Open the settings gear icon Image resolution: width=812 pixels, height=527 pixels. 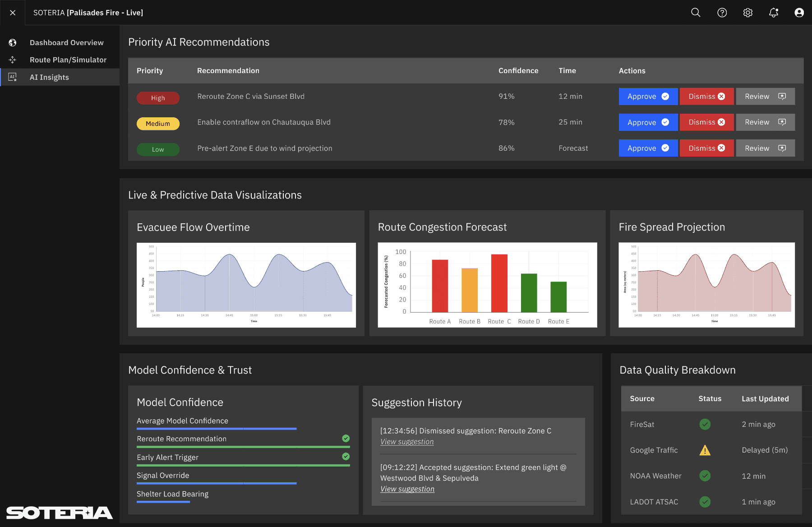coord(748,13)
